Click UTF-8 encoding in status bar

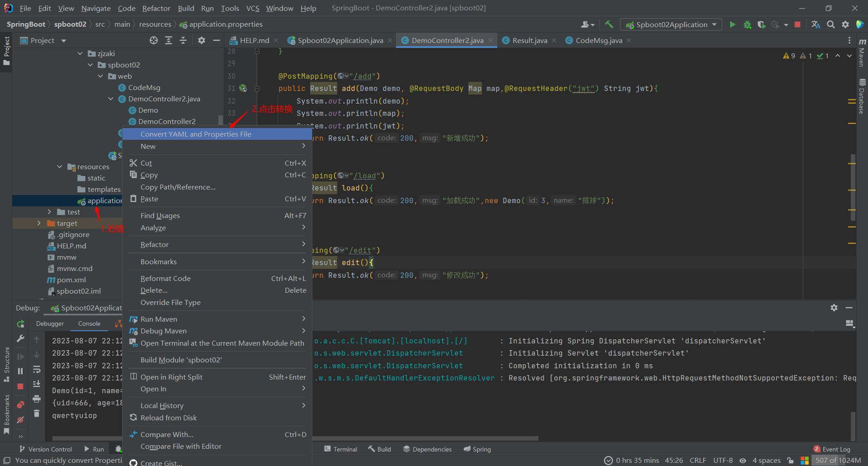(723, 460)
